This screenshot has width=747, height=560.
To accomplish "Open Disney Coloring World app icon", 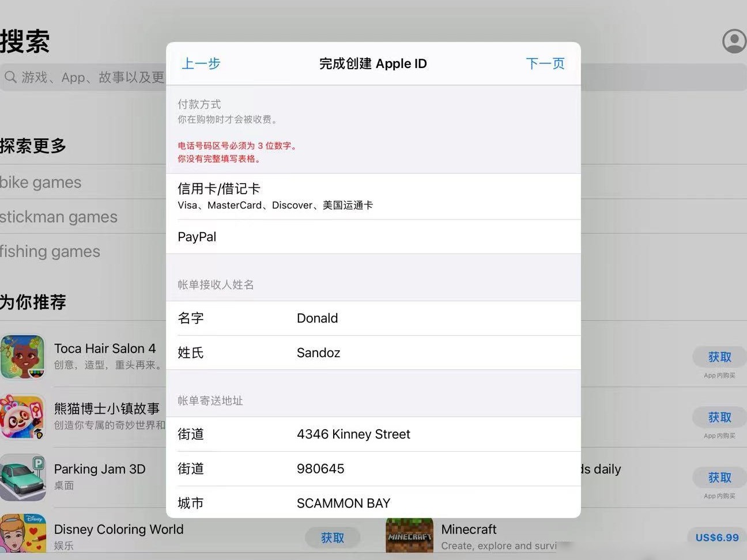I will coord(22,533).
